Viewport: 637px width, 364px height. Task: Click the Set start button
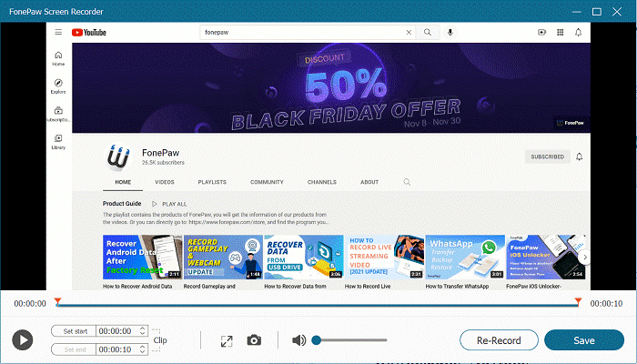point(74,331)
